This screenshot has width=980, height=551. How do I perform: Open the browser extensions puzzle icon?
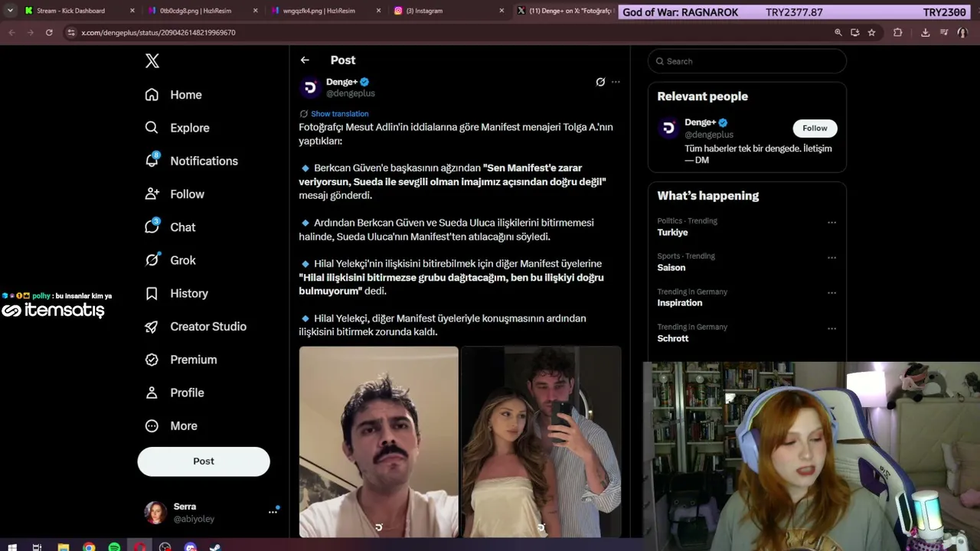click(x=897, y=32)
